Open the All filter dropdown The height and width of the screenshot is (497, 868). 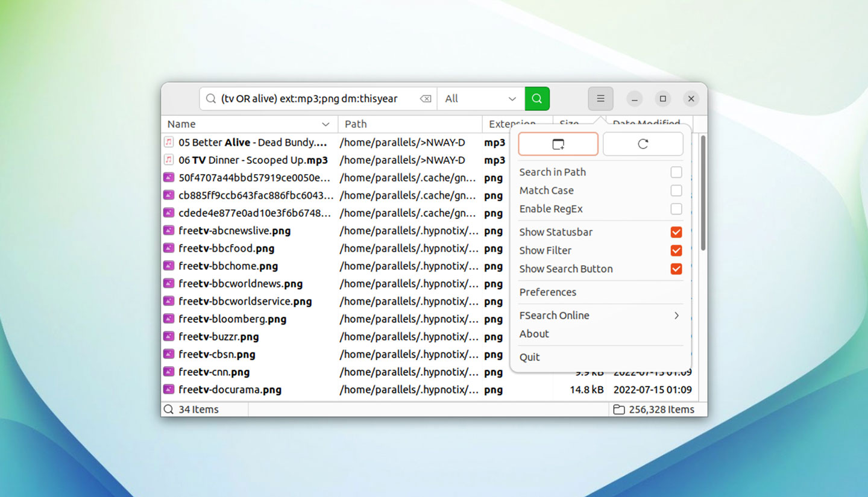480,99
